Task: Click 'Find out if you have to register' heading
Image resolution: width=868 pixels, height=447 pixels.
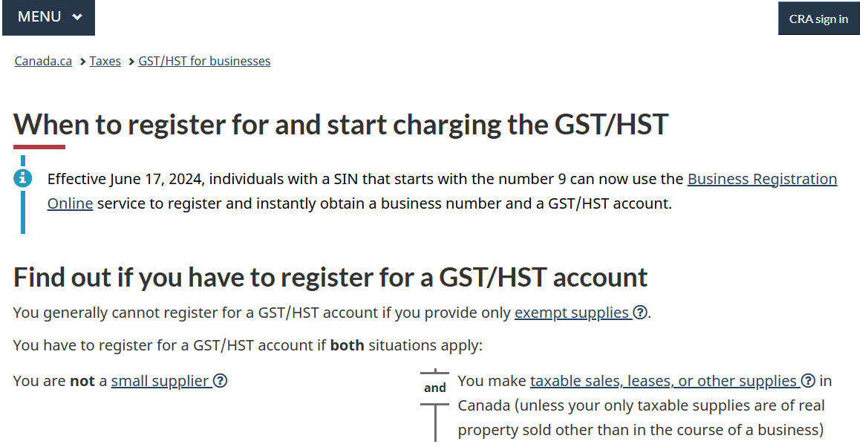Action: (330, 277)
